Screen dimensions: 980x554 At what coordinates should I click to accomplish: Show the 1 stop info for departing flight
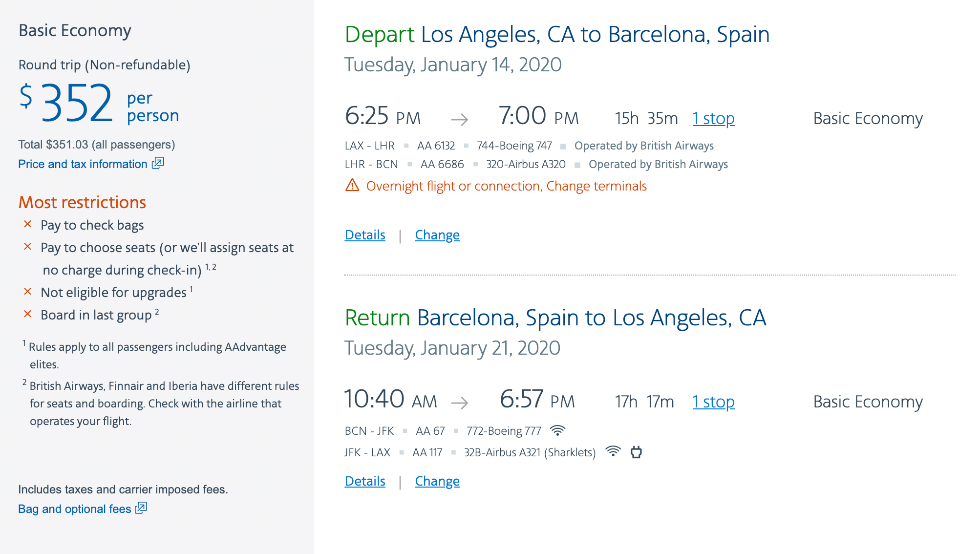(x=713, y=119)
